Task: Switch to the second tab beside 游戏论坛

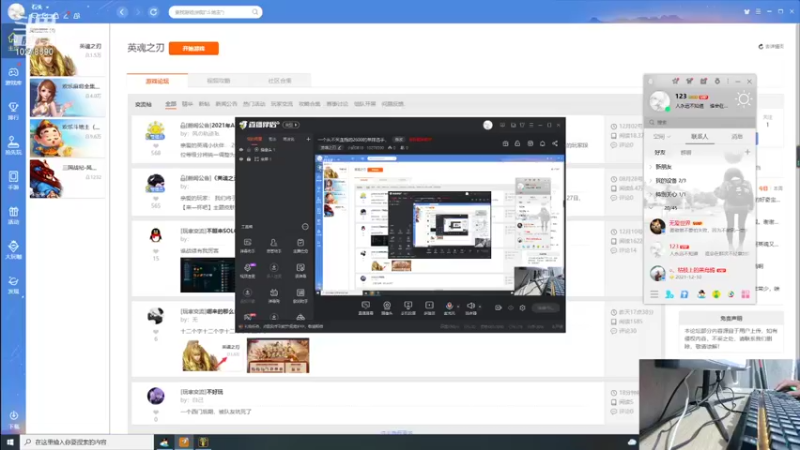Action: point(218,81)
